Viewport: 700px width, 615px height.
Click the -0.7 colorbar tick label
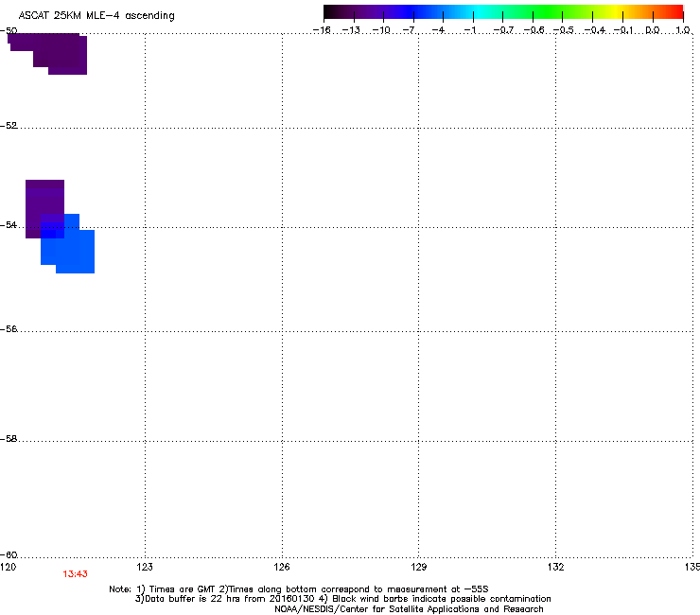point(503,30)
